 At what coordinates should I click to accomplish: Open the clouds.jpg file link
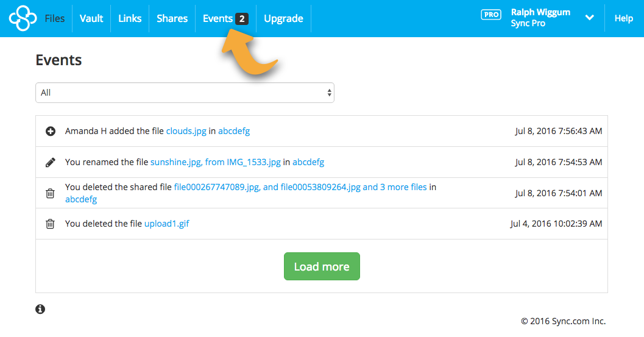tap(186, 131)
